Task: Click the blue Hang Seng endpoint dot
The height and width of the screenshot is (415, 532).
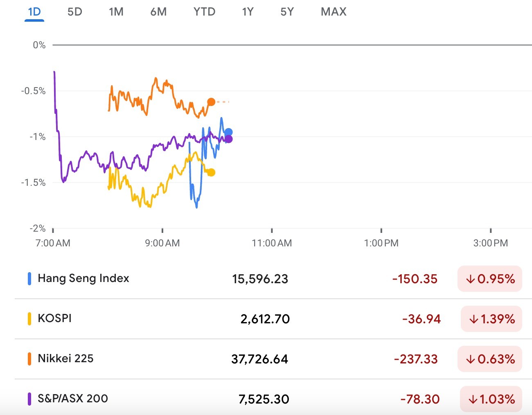Action: coord(229,132)
